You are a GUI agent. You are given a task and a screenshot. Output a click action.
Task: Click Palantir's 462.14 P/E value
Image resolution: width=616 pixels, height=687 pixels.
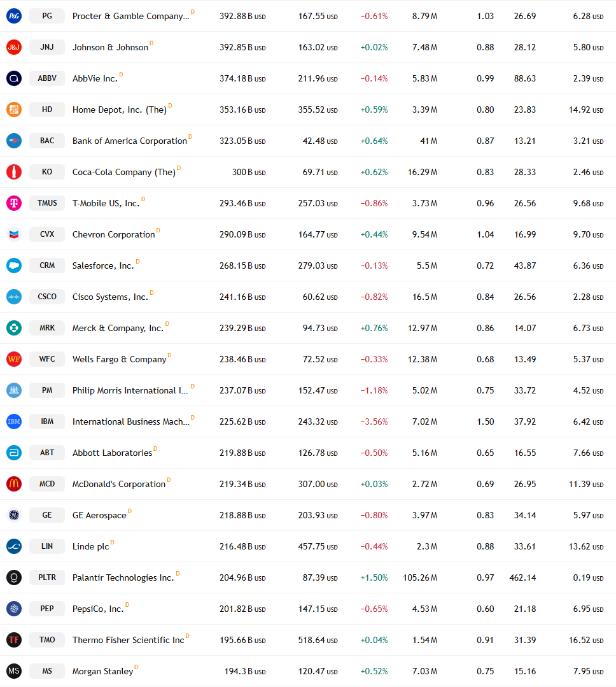(522, 577)
